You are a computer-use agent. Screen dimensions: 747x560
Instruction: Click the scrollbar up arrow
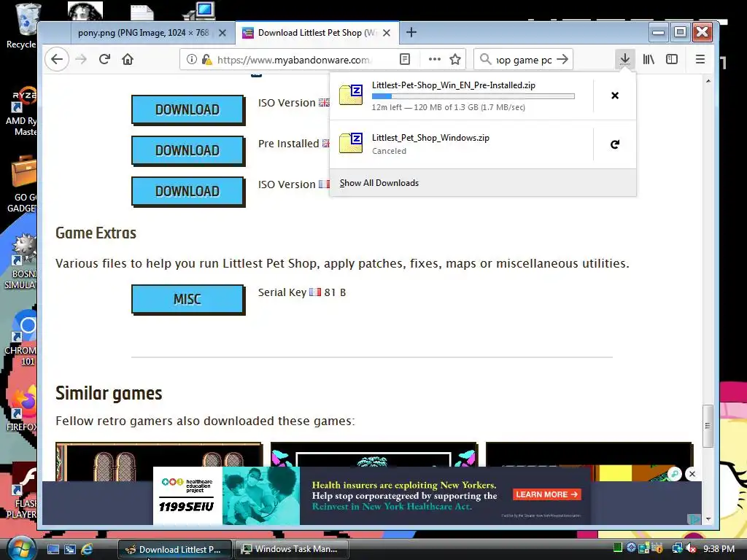708,82
